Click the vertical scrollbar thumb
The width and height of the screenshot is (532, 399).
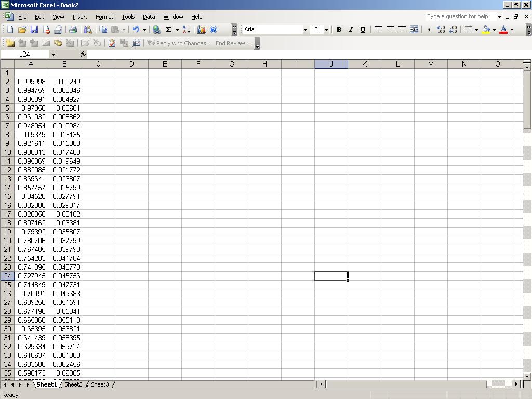(x=527, y=100)
